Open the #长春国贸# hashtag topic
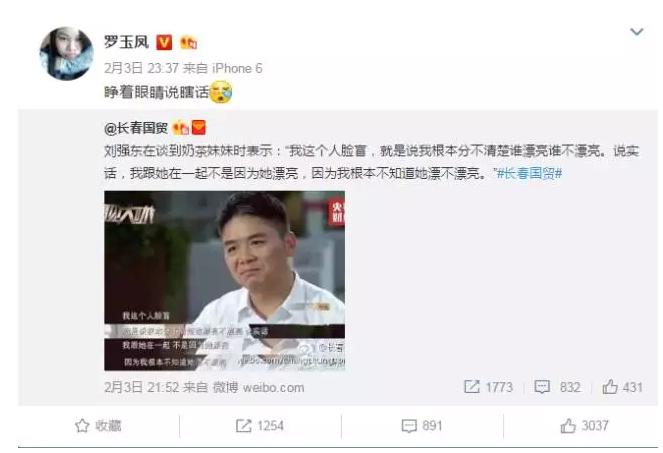This screenshot has height=453, width=663. click(529, 173)
